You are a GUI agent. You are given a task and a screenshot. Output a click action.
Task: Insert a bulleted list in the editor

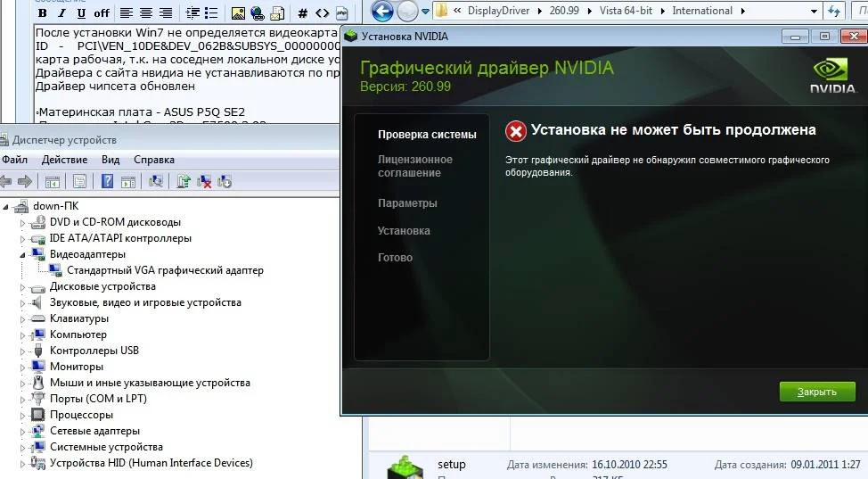pos(211,12)
